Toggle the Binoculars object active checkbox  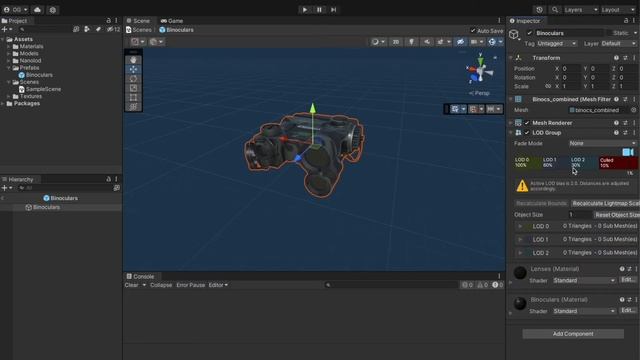[x=529, y=33]
